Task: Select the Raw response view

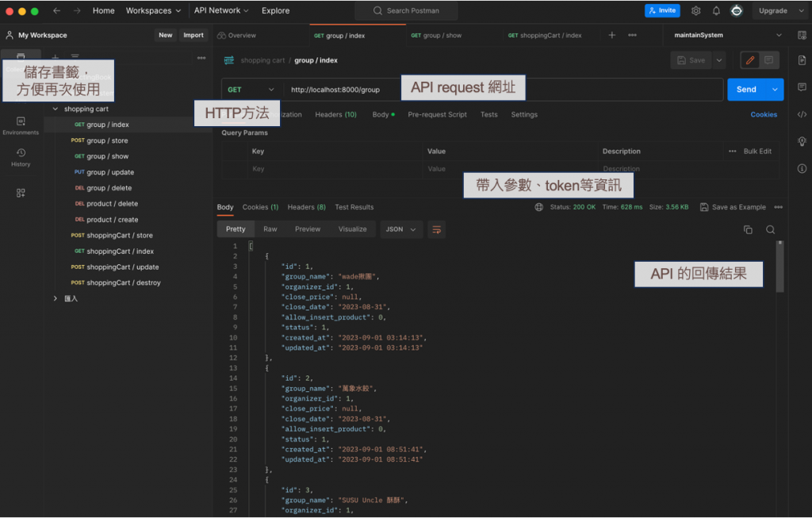Action: pos(270,229)
